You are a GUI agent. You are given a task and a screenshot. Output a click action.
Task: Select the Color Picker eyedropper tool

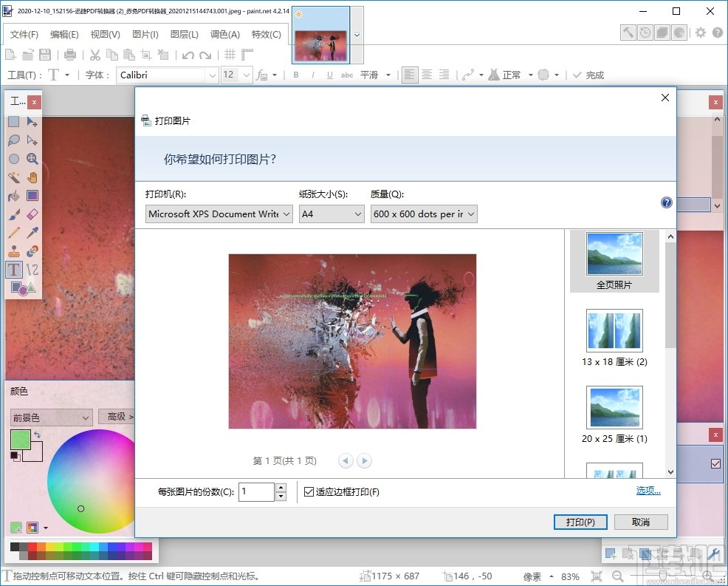(32, 232)
